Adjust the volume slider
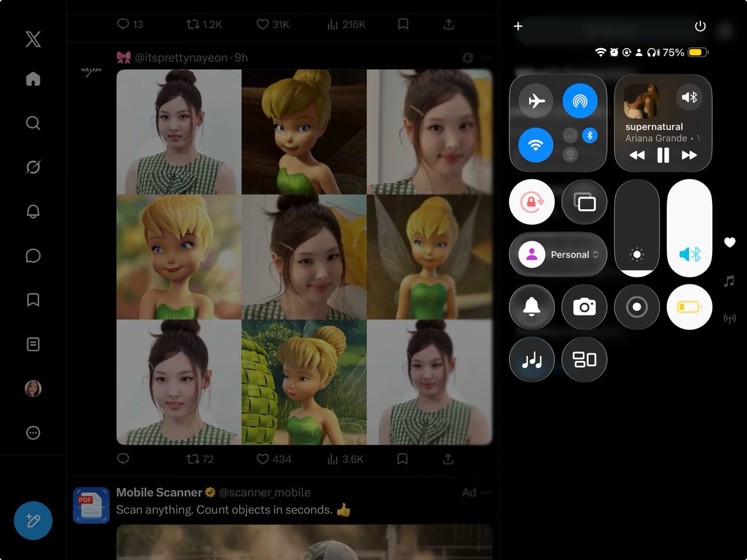 click(690, 228)
